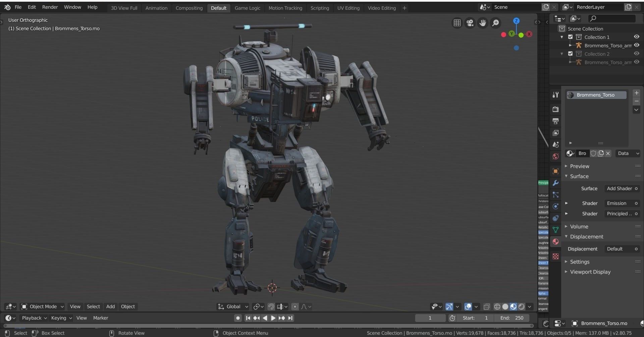
Task: Open the shading options dropdown arrow
Action: (530, 306)
